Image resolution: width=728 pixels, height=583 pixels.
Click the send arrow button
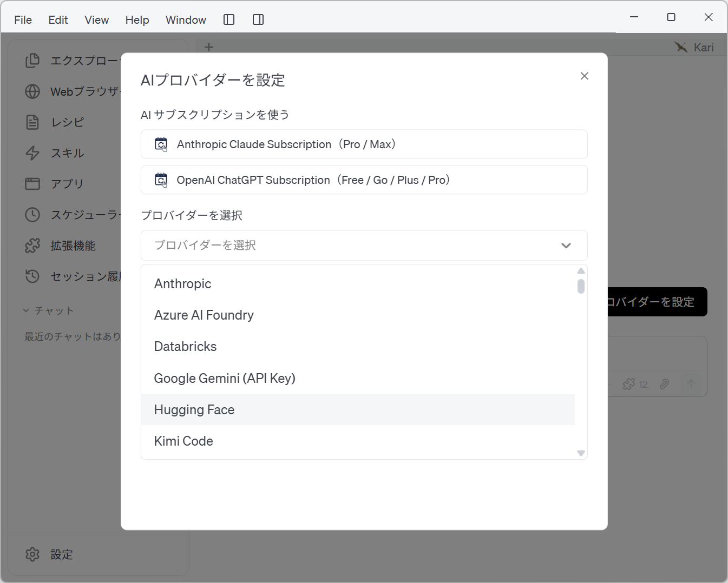click(691, 384)
